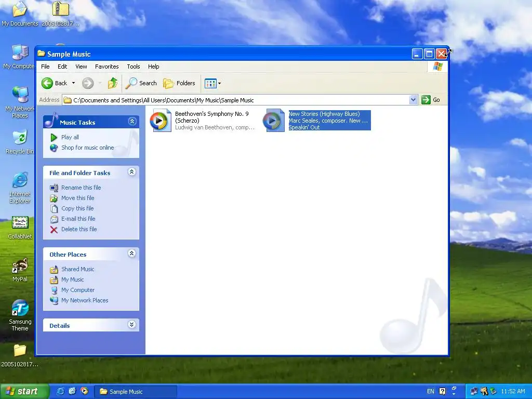Click the keys tray icon

[x=484, y=392]
